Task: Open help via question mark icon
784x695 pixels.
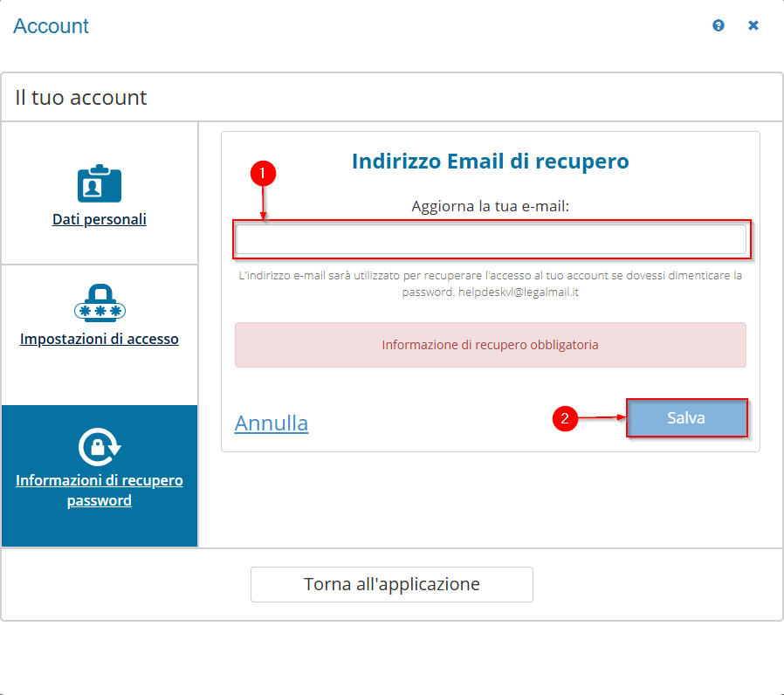Action: point(719,25)
